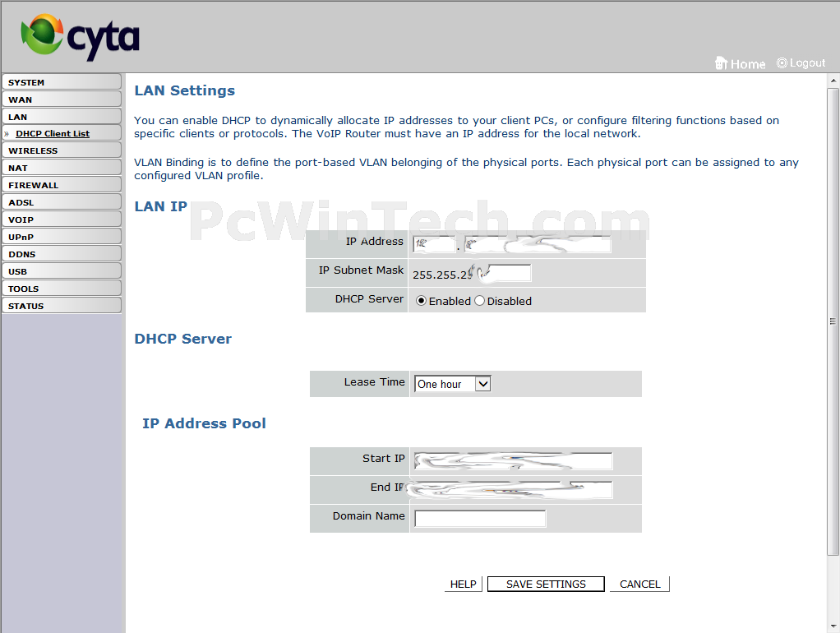Open the WAN menu
The height and width of the screenshot is (633, 840).
point(62,99)
